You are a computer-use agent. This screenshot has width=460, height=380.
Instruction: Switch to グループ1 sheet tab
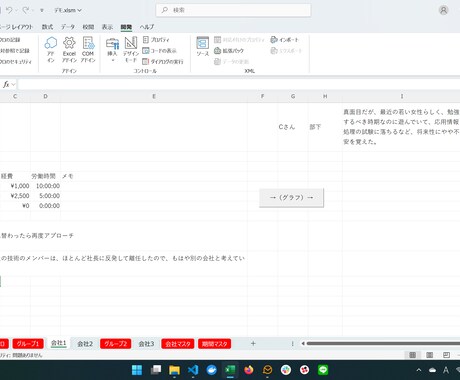28,344
